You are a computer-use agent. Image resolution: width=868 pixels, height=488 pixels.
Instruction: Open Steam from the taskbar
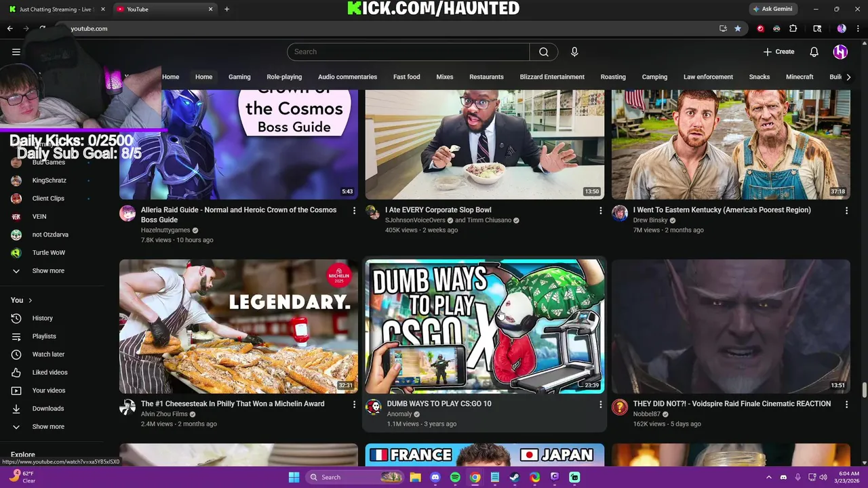[x=515, y=477]
